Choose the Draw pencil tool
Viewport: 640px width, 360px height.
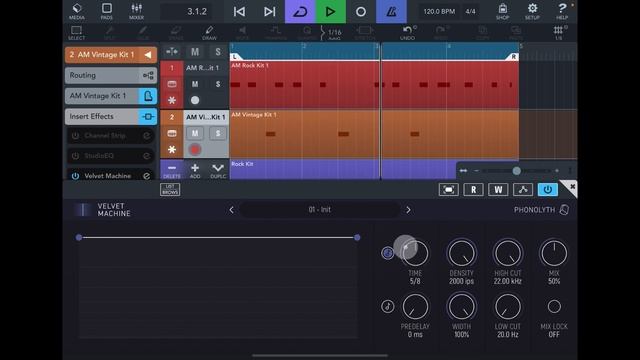point(209,33)
